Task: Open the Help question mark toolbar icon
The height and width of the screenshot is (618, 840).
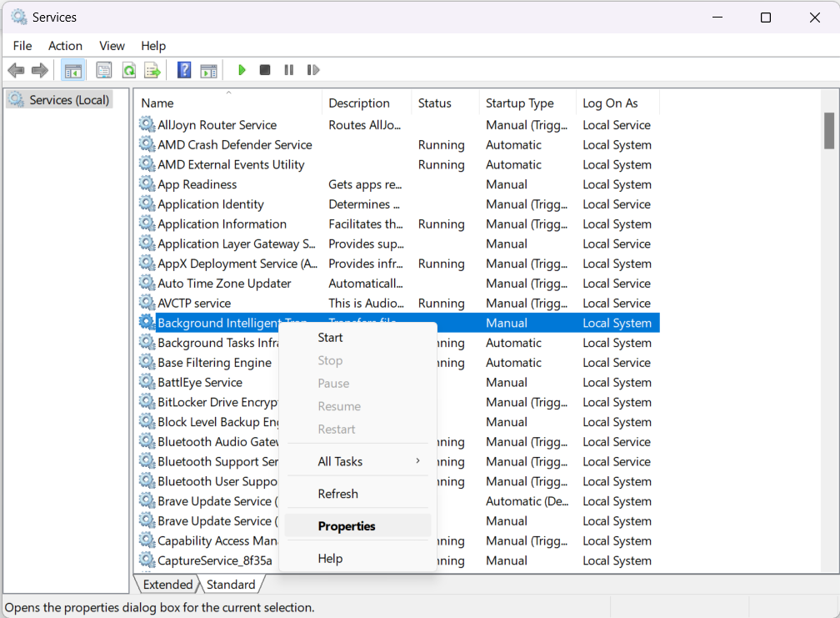Action: coord(184,70)
